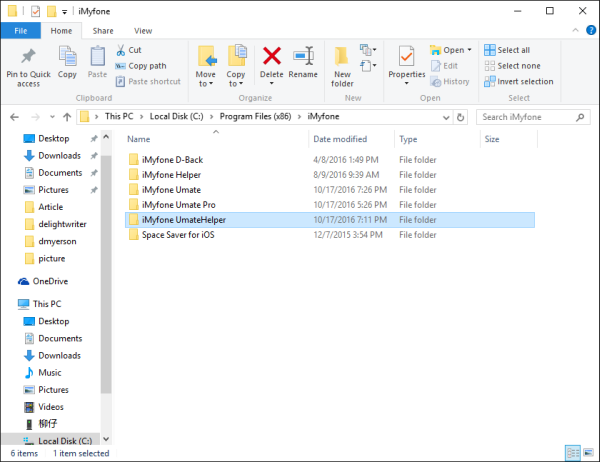This screenshot has height=462, width=600.
Task: Open the recent locations dropdown
Action: 52,117
